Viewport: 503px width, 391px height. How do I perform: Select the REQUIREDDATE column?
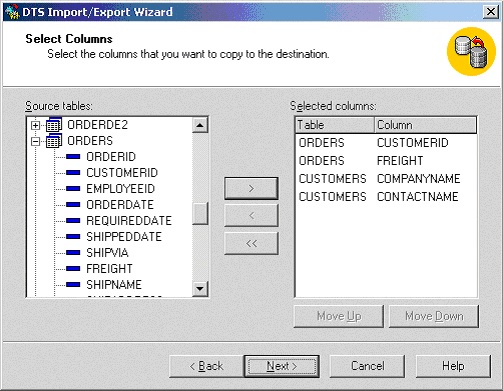[129, 221]
